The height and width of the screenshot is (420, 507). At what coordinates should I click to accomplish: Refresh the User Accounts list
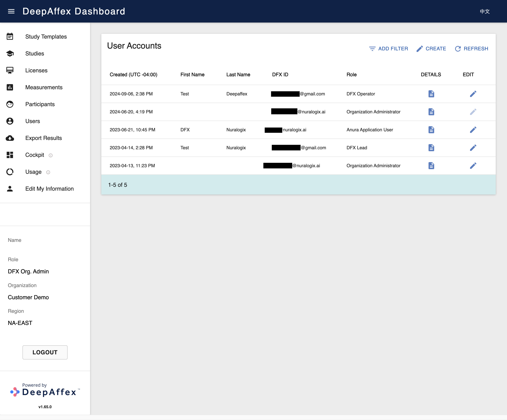tap(471, 49)
